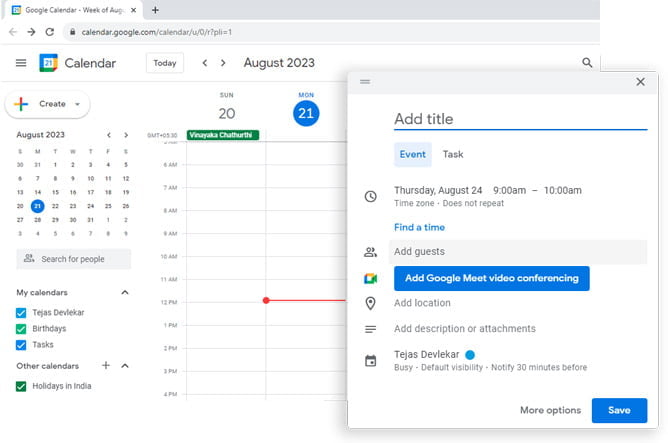The height and width of the screenshot is (443, 668).
Task: Collapse the My calendars section
Action: (x=125, y=293)
